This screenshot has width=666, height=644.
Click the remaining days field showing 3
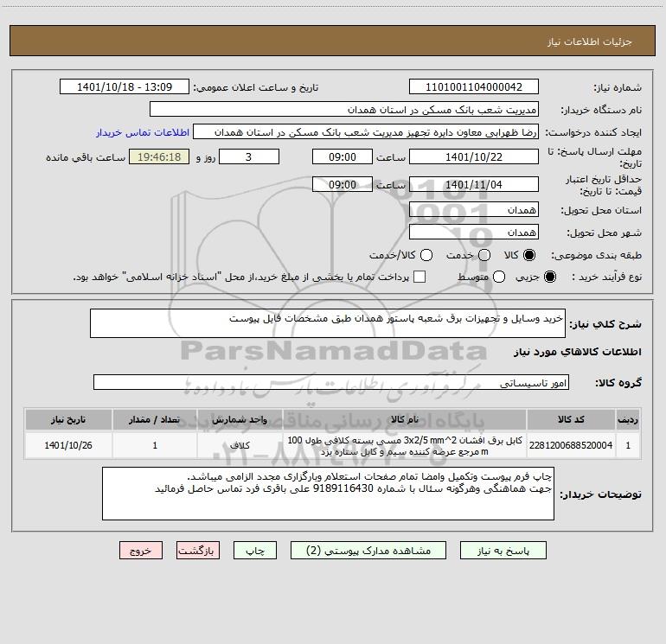pyautogui.click(x=249, y=156)
